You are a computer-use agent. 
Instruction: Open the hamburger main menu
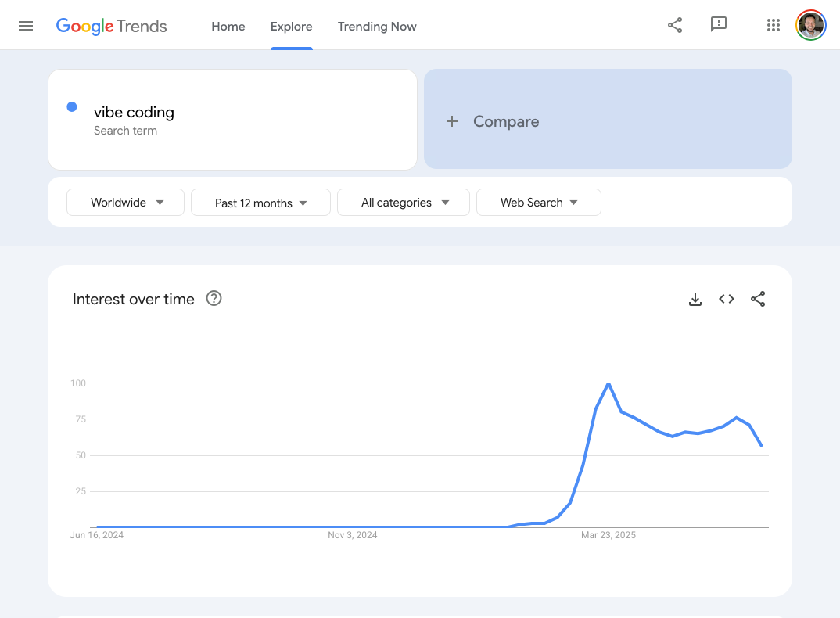pyautogui.click(x=26, y=26)
